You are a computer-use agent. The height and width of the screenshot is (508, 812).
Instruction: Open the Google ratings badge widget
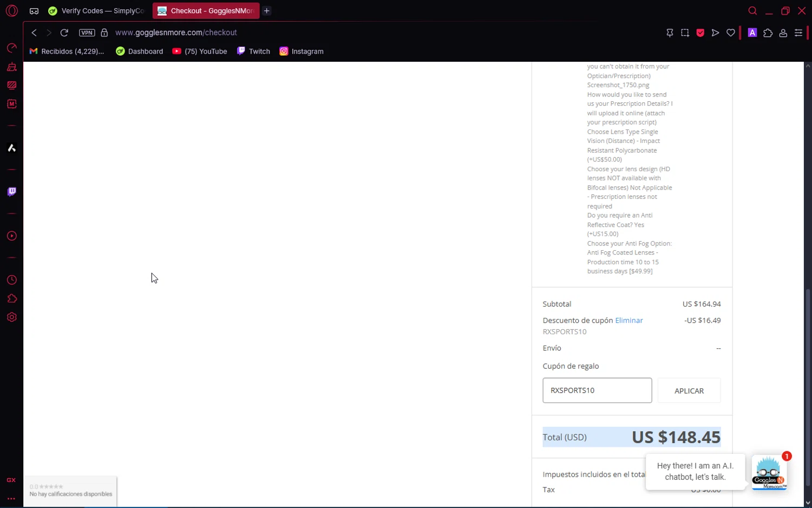[70, 491]
